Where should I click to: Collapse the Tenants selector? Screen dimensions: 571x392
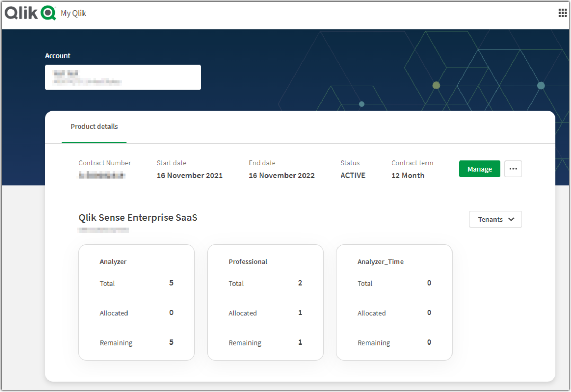tap(495, 219)
